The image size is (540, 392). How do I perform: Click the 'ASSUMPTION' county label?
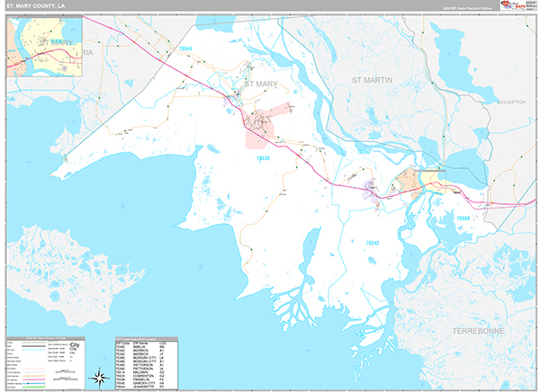pos(511,102)
